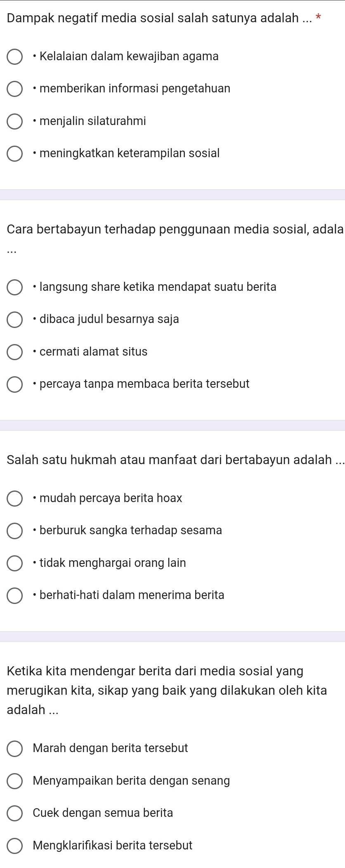The image size is (345, 868).
Task: Select 'Marah dengan berita tersebut' radio button
Action: click(15, 748)
